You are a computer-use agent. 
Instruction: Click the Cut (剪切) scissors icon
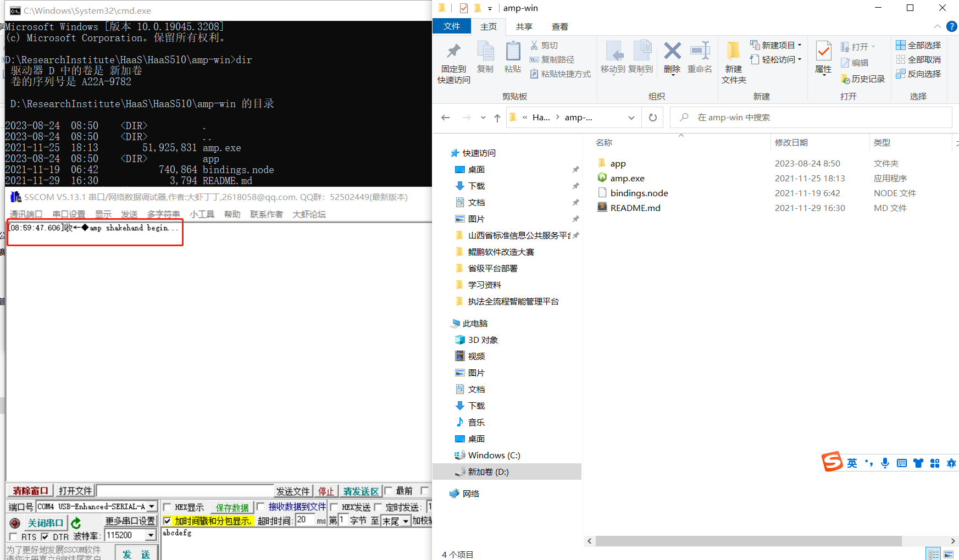(x=534, y=45)
